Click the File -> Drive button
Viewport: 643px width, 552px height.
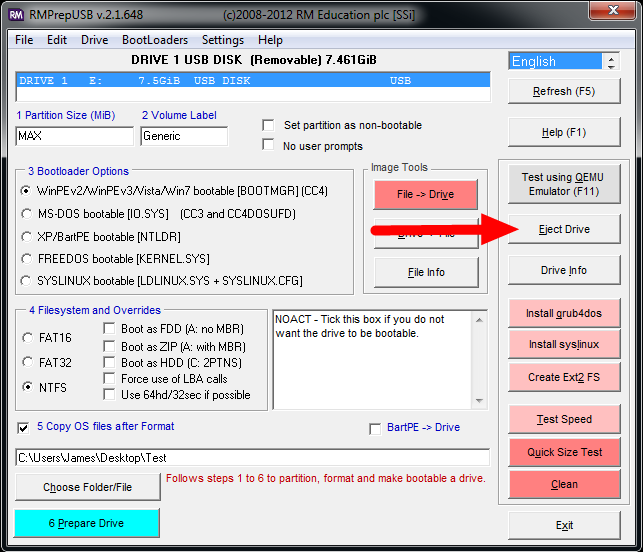[x=426, y=194]
